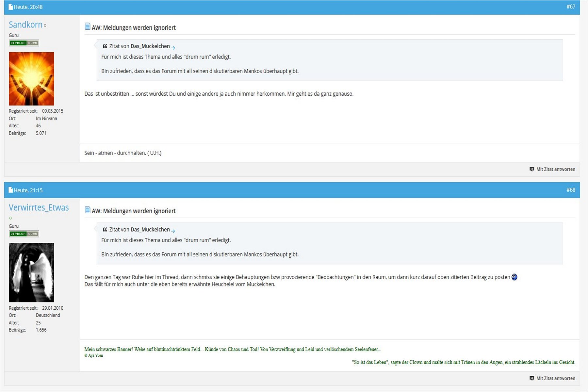The image size is (588, 392).
Task: Click Verwirrtes_Etwas's dark angel avatar
Action: (x=31, y=272)
